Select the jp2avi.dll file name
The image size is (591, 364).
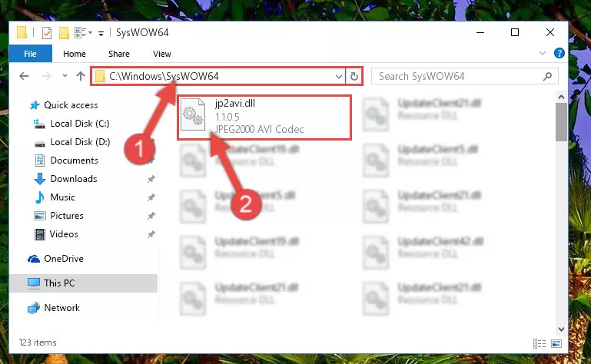click(235, 103)
